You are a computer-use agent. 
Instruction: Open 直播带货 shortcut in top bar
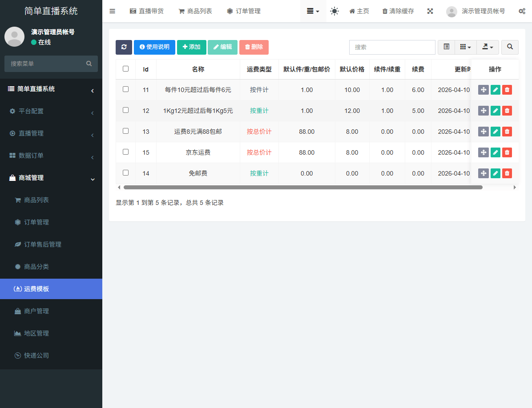point(147,11)
